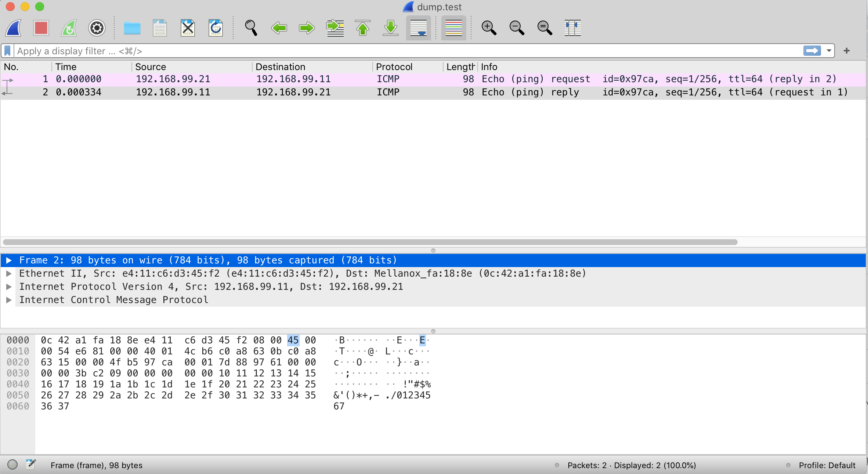
Task: Expand the Ethernet II details
Action: (x=9, y=274)
